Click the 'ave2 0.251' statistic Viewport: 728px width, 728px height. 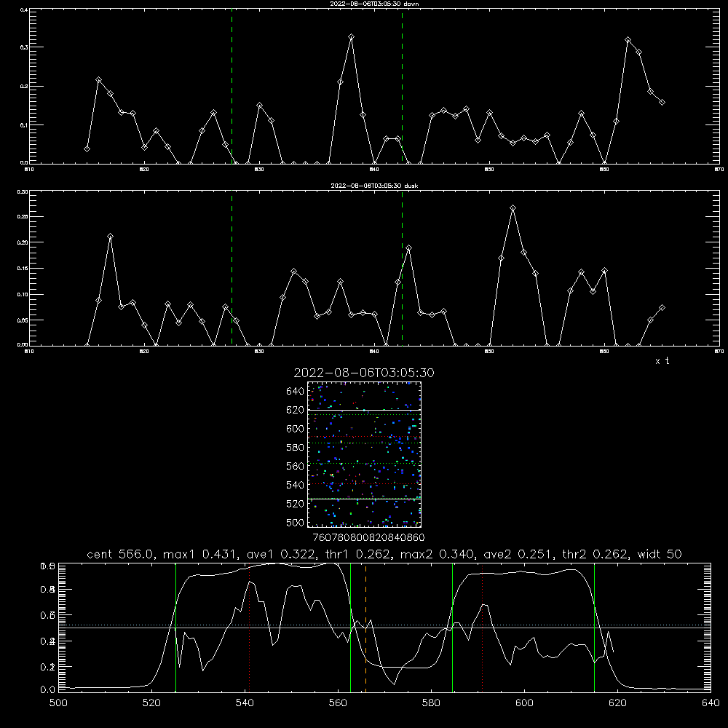[518, 554]
